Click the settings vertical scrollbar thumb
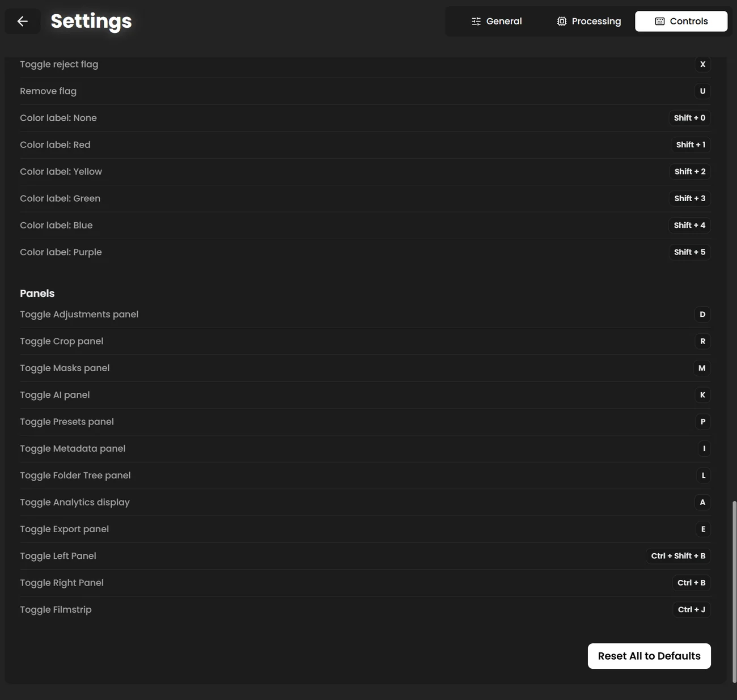The image size is (737, 700). 735,592
